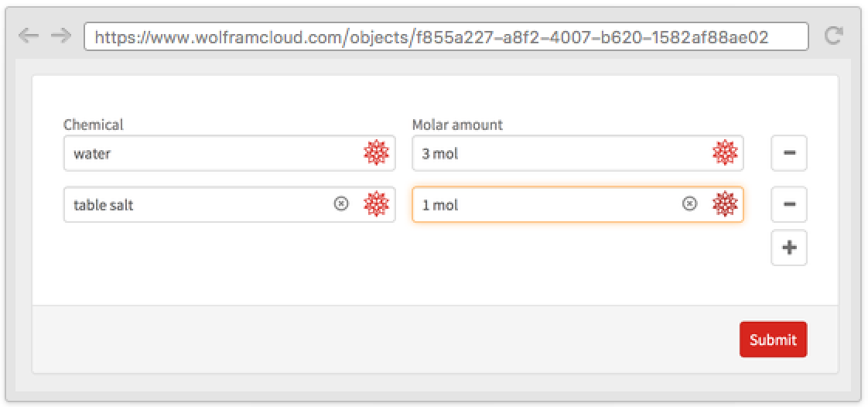Click the Wolfram spikey icon in water field
868x410 pixels.
click(376, 153)
